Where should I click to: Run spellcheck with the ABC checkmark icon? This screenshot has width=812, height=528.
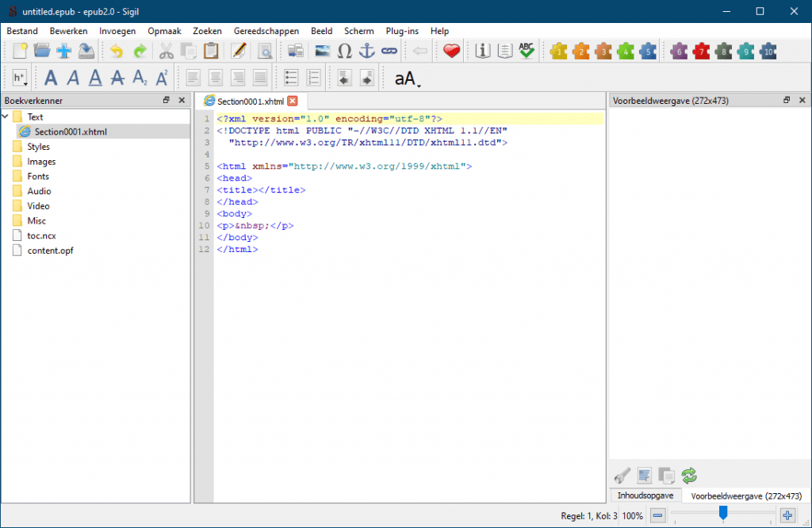tap(527, 52)
